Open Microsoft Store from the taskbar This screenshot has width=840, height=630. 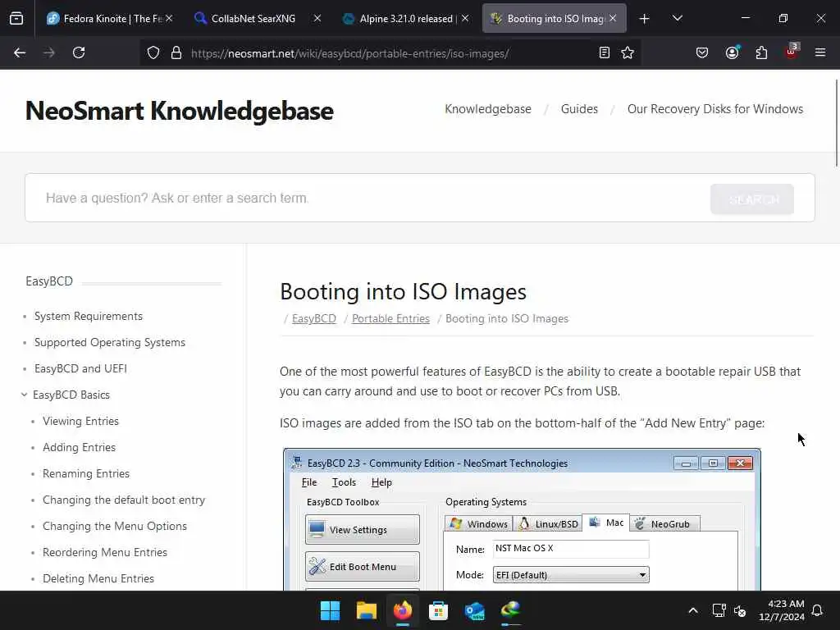(x=438, y=610)
